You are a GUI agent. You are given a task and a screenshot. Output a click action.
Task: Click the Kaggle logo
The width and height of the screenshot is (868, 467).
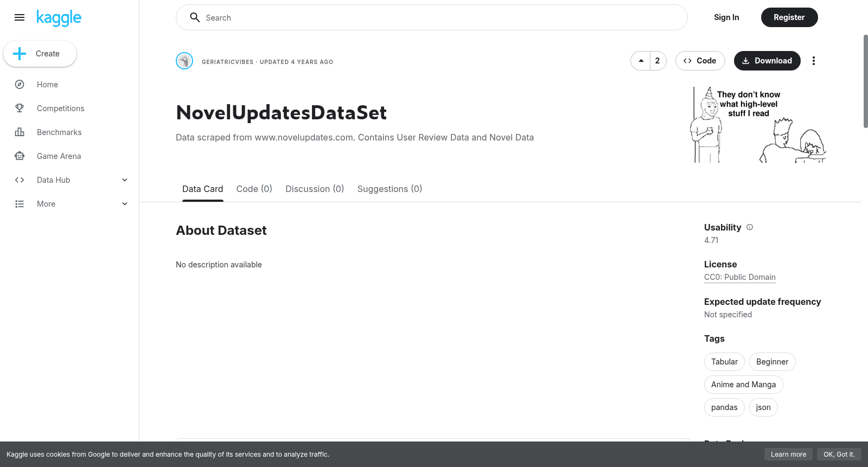point(59,18)
